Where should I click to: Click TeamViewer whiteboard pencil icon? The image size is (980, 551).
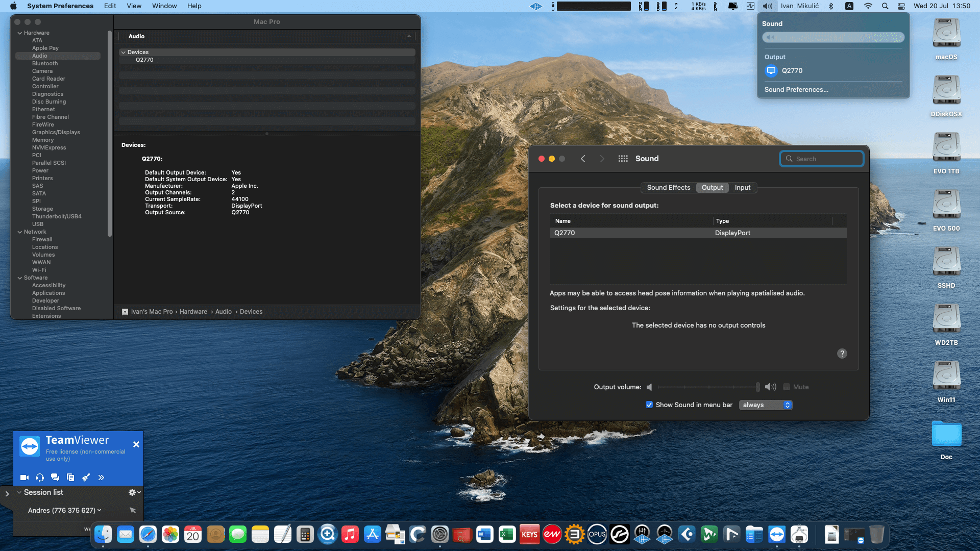pos(86,478)
